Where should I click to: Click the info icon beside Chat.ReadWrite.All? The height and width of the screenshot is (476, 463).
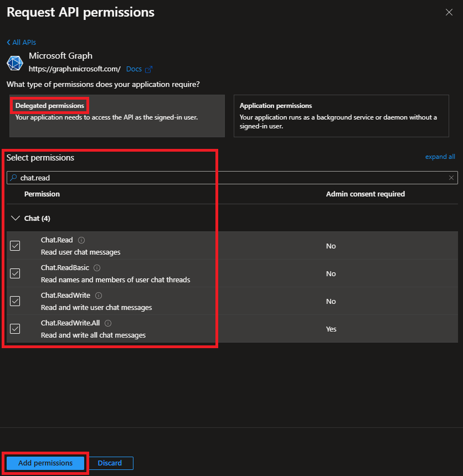pyautogui.click(x=108, y=323)
